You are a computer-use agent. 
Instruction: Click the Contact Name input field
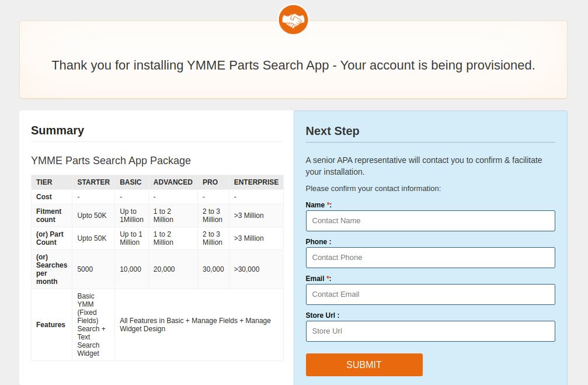[x=430, y=221]
